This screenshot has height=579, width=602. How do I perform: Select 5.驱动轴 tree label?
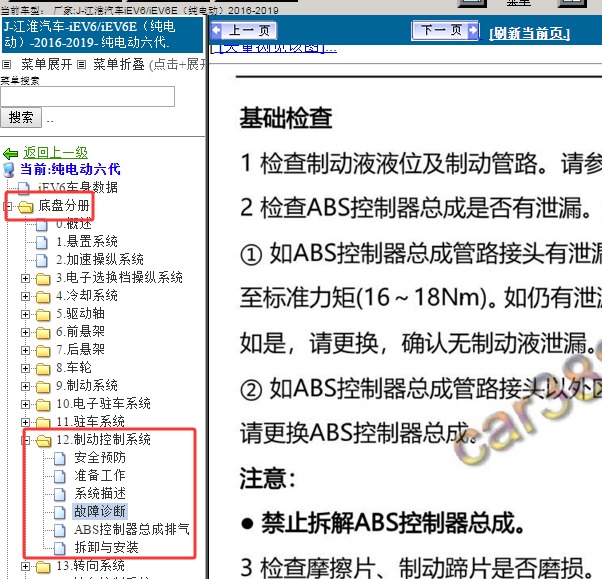pos(80,313)
